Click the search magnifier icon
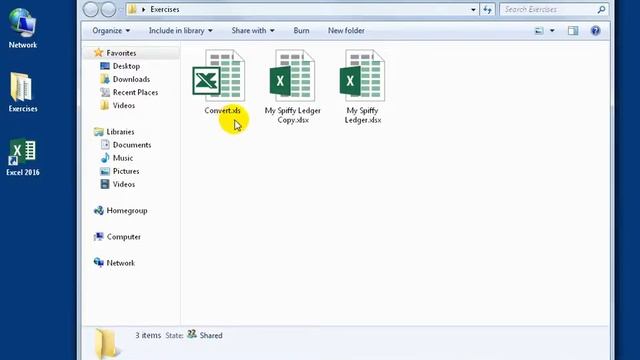This screenshot has height=360, width=640. point(601,9)
